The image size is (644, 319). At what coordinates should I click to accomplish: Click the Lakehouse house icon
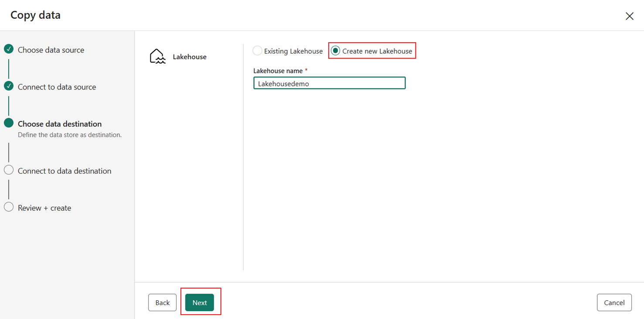click(x=157, y=57)
